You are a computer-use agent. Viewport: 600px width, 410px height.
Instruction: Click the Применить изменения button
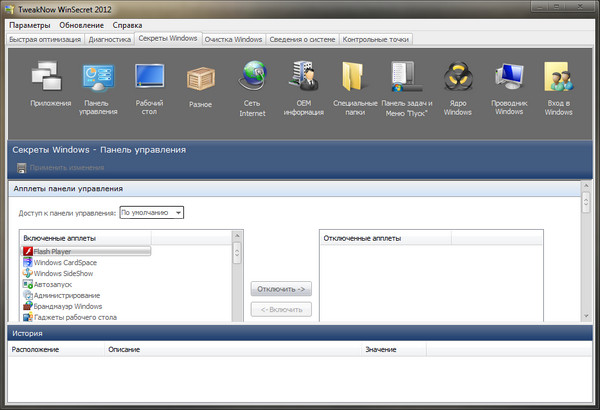tap(66, 167)
